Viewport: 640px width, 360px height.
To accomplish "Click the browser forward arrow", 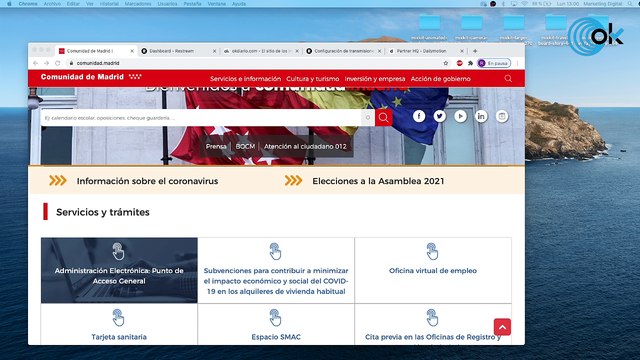I will click(x=47, y=63).
